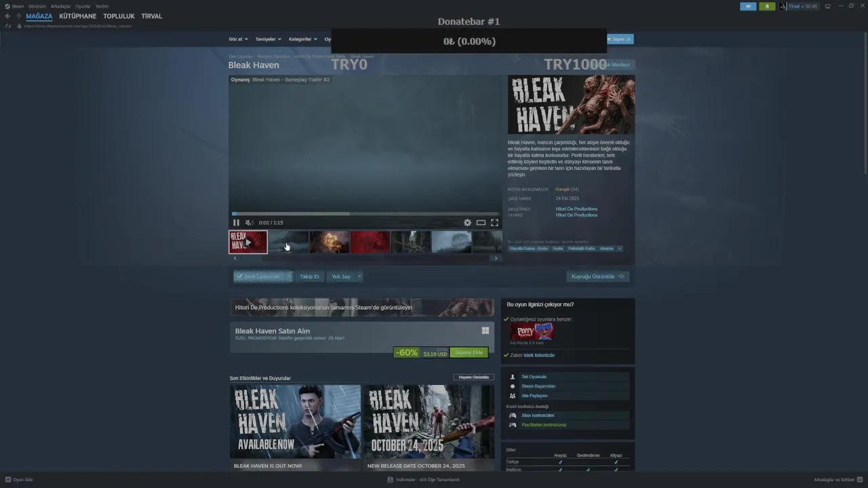
Task: Open Bleak Haven Is Out Now announcement
Action: [x=295, y=428]
